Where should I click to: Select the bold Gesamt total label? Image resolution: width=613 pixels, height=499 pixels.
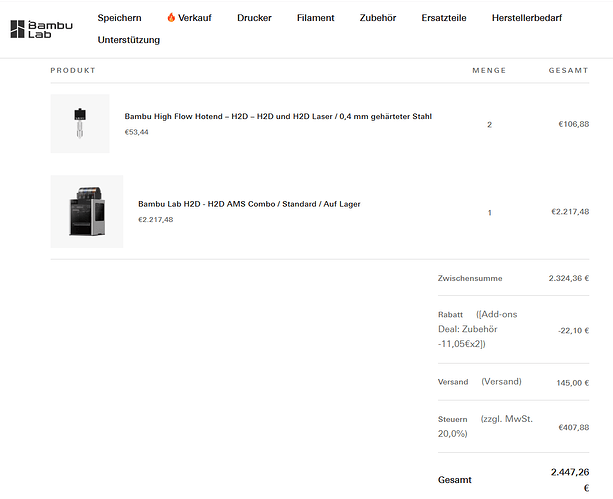(x=455, y=480)
